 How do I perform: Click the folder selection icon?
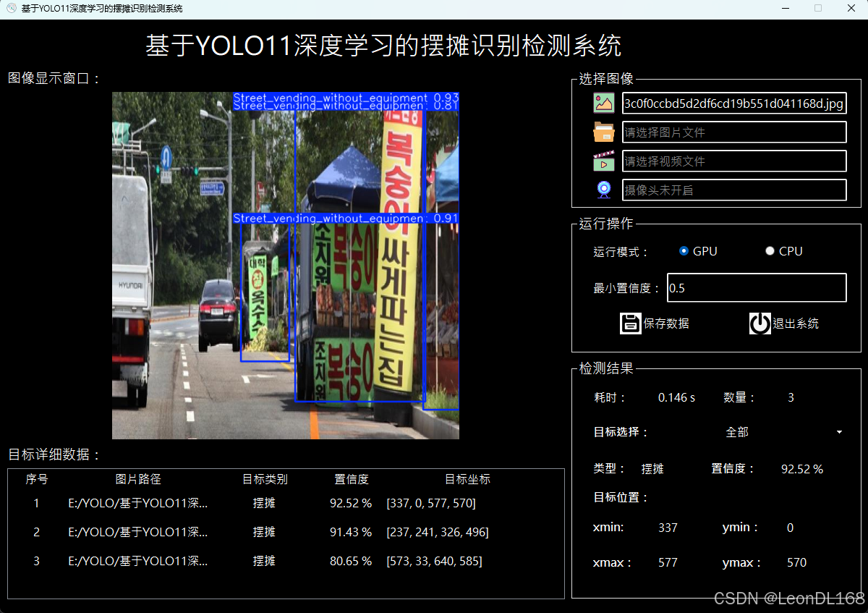coord(604,132)
